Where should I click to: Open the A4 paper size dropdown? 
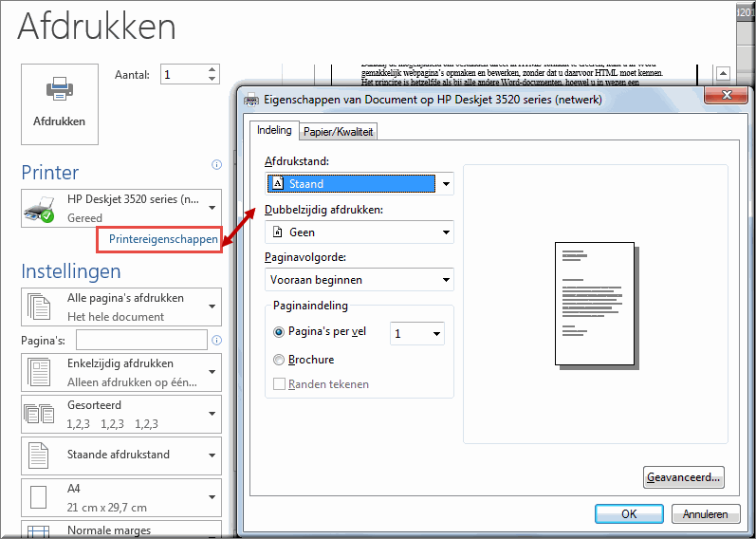pos(121,497)
